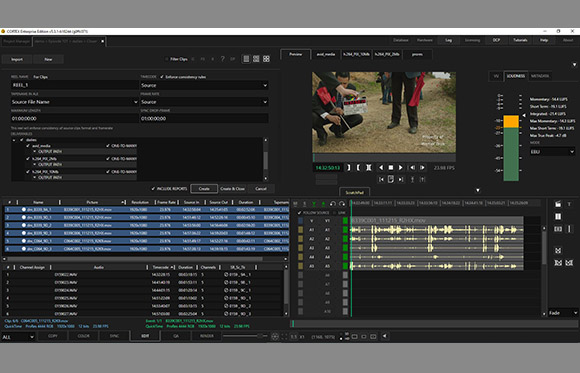580x373 pixels.
Task: Click the question mark filter icon
Action: pos(222,59)
